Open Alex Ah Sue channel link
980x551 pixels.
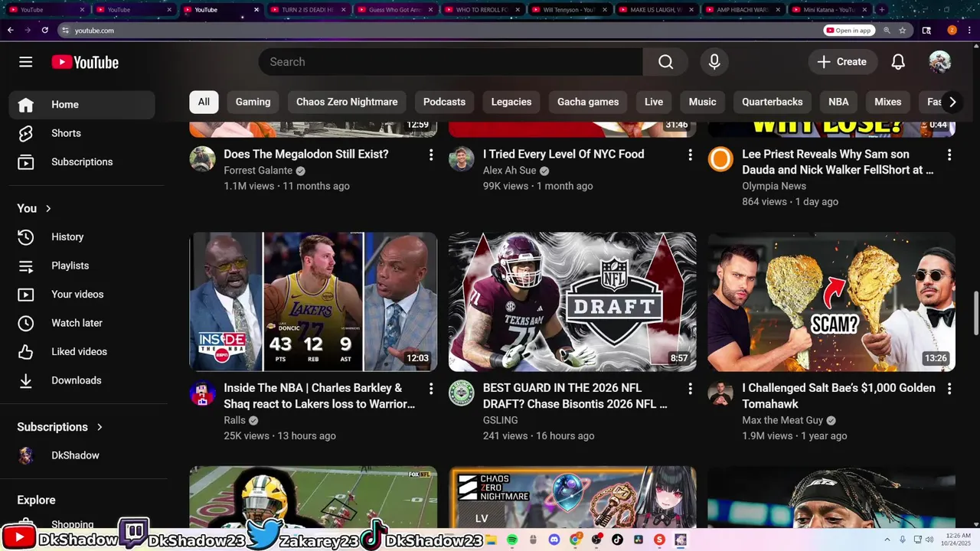click(x=509, y=171)
